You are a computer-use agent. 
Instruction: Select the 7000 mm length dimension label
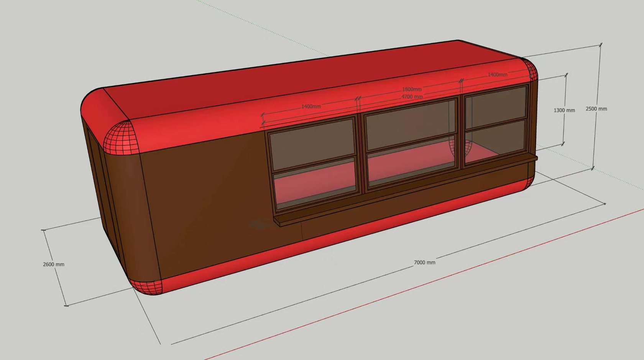pos(424,263)
